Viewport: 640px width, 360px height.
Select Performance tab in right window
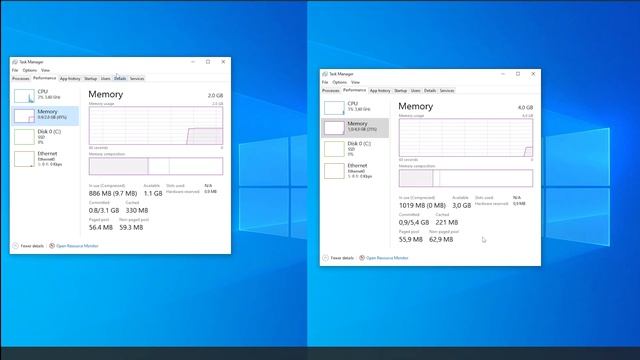(354, 90)
